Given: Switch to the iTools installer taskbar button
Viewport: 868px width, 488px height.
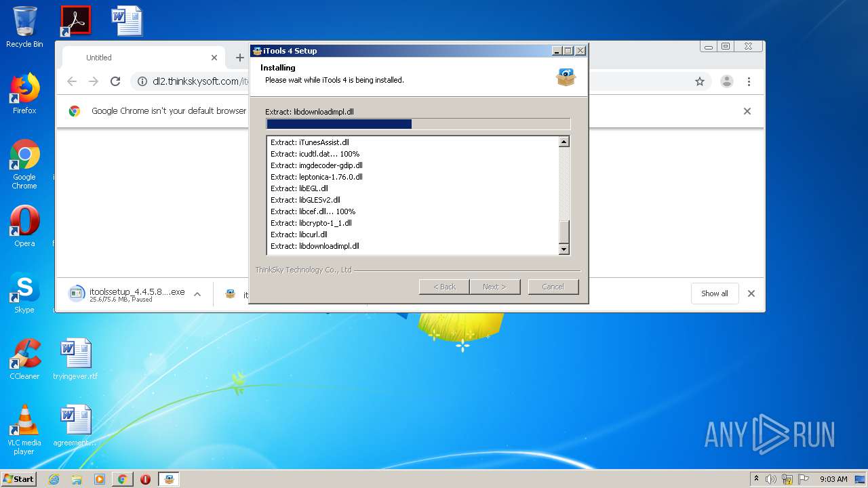Looking at the screenshot, I should (x=169, y=479).
